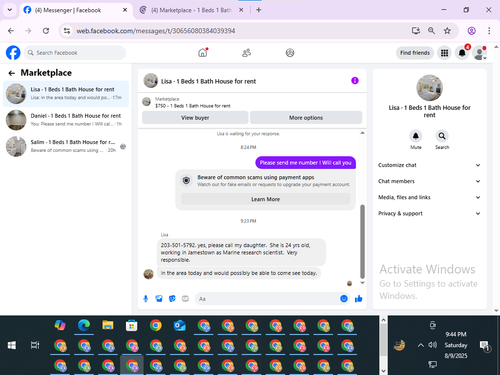Click the Find friends button

coord(415,53)
